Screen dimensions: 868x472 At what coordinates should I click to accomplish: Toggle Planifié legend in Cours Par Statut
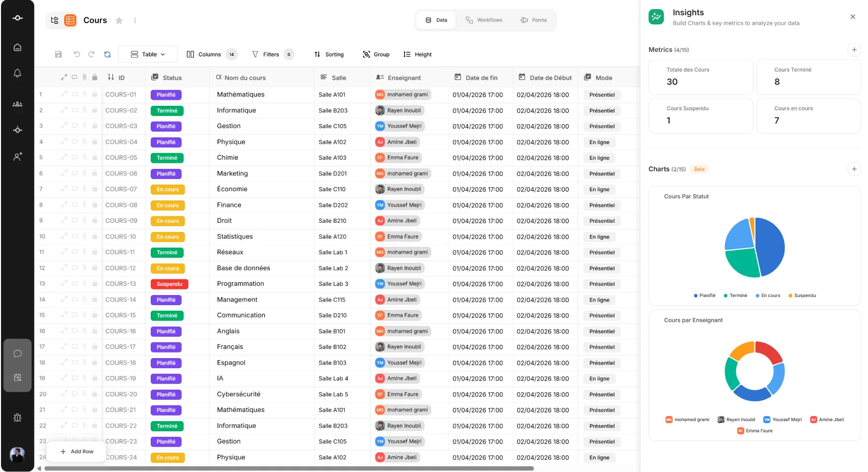[705, 296]
